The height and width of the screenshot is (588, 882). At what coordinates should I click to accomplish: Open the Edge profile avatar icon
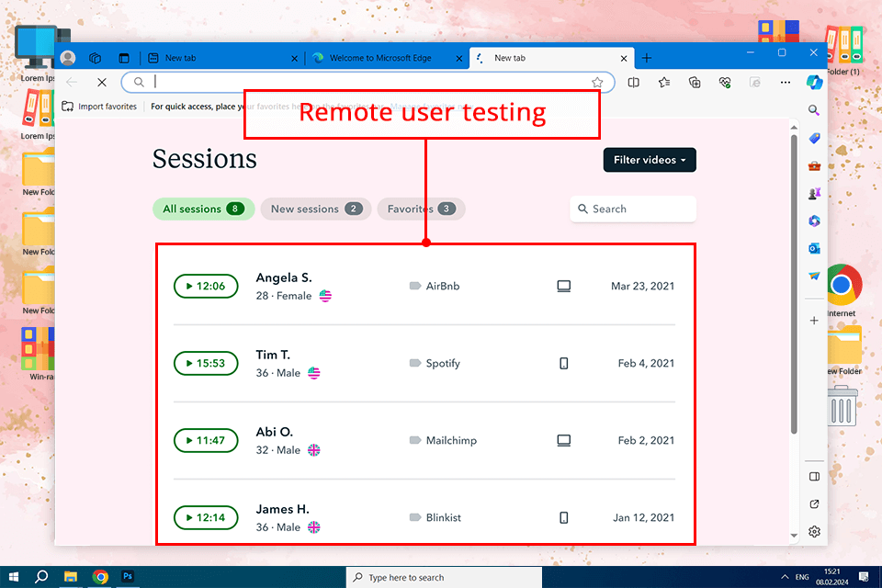(68, 58)
